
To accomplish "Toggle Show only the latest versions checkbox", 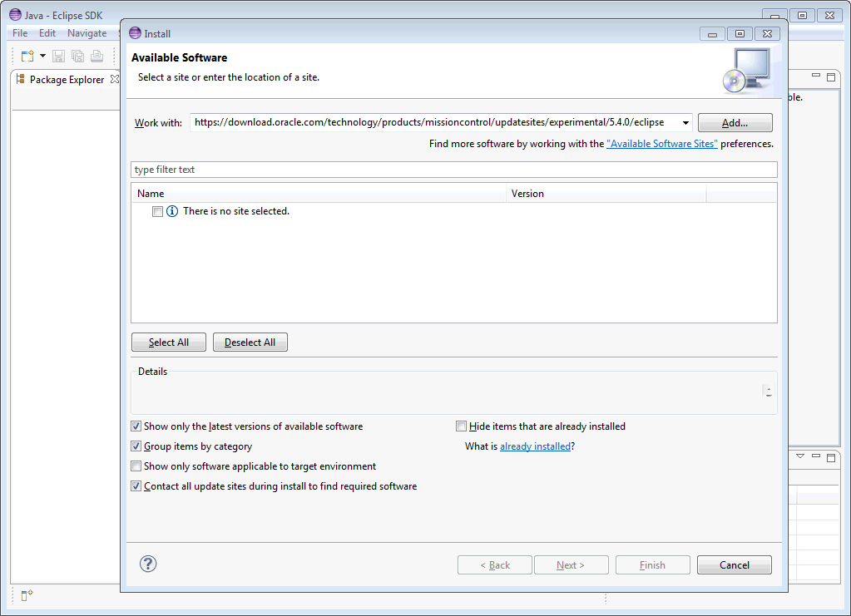I will [136, 426].
